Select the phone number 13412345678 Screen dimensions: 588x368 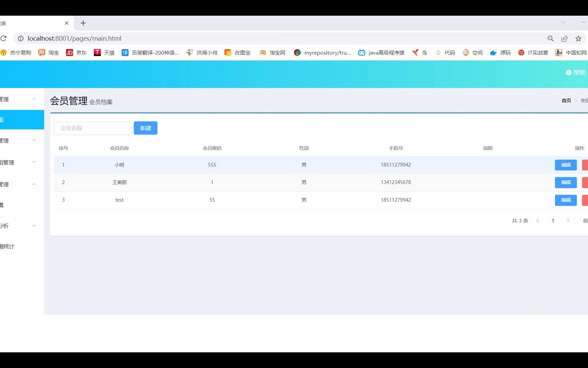(x=396, y=182)
